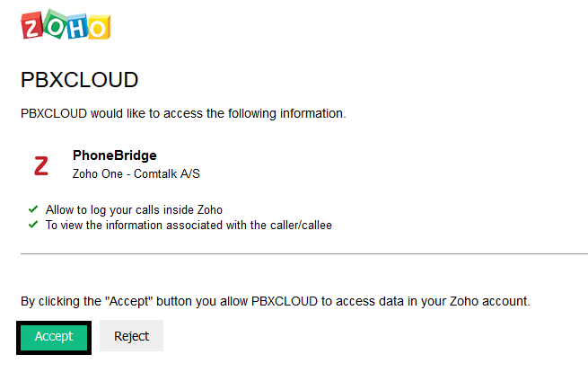Click the caller/callee information permission text

(x=189, y=226)
